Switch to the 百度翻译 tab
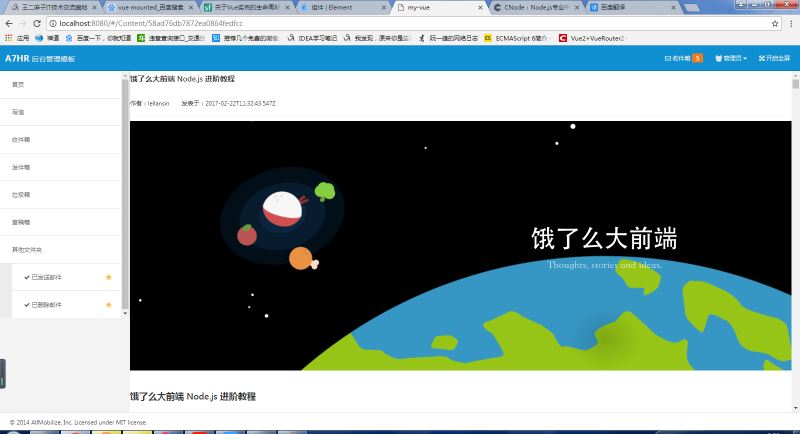Screen dimensions: 800x434 (632, 8)
